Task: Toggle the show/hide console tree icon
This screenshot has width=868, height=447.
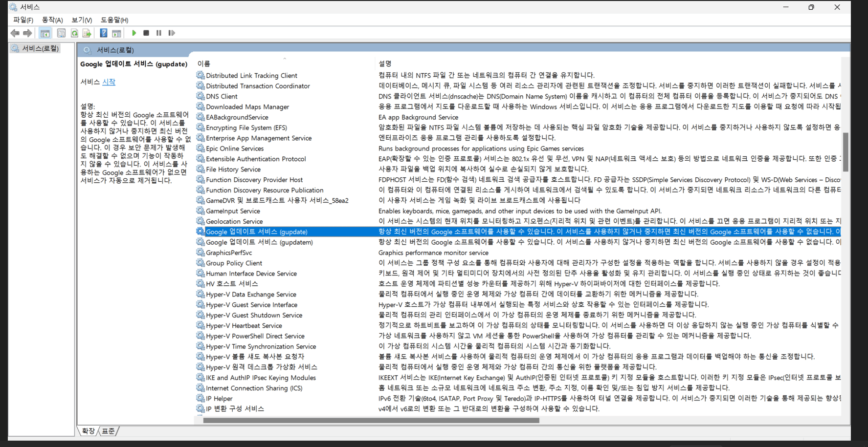Action: click(x=45, y=33)
